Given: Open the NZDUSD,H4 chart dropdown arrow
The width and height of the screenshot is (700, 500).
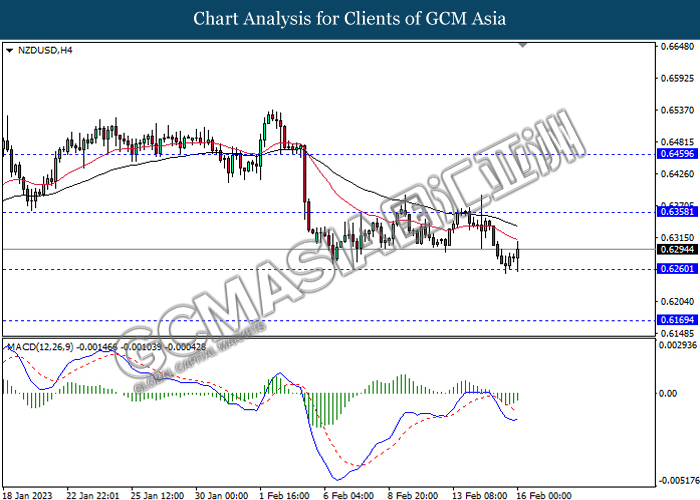Looking at the screenshot, I should click(9, 51).
